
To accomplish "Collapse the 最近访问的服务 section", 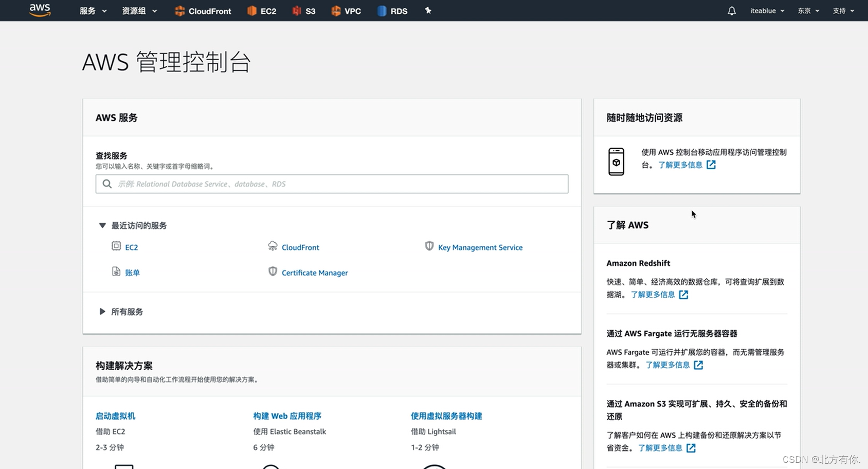I will tap(102, 225).
